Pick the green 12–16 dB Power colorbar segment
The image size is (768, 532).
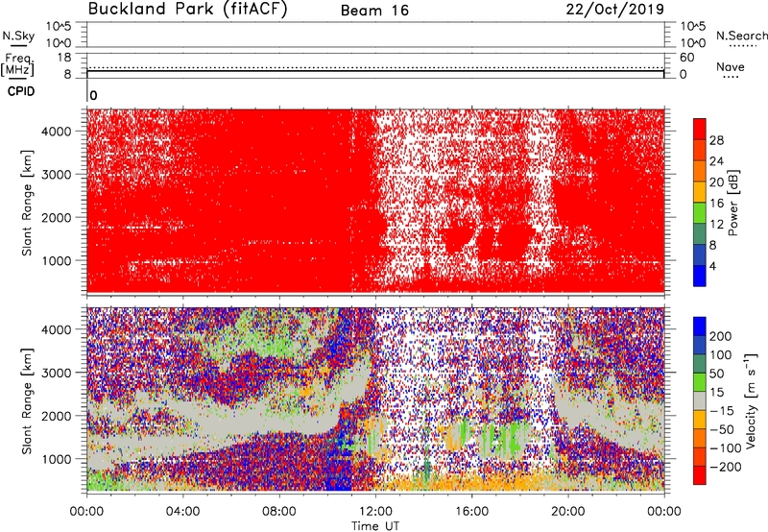(x=700, y=213)
